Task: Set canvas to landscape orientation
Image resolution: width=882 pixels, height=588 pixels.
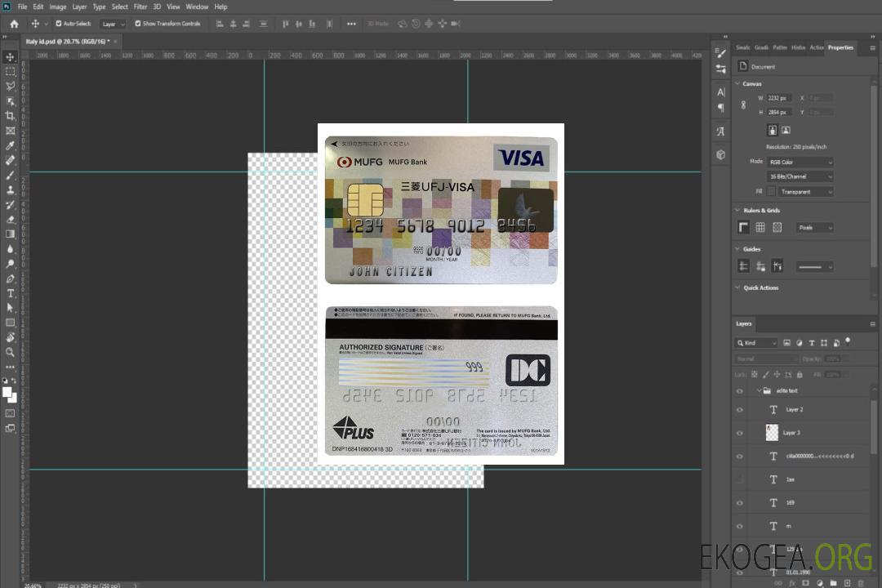Action: 786,131
